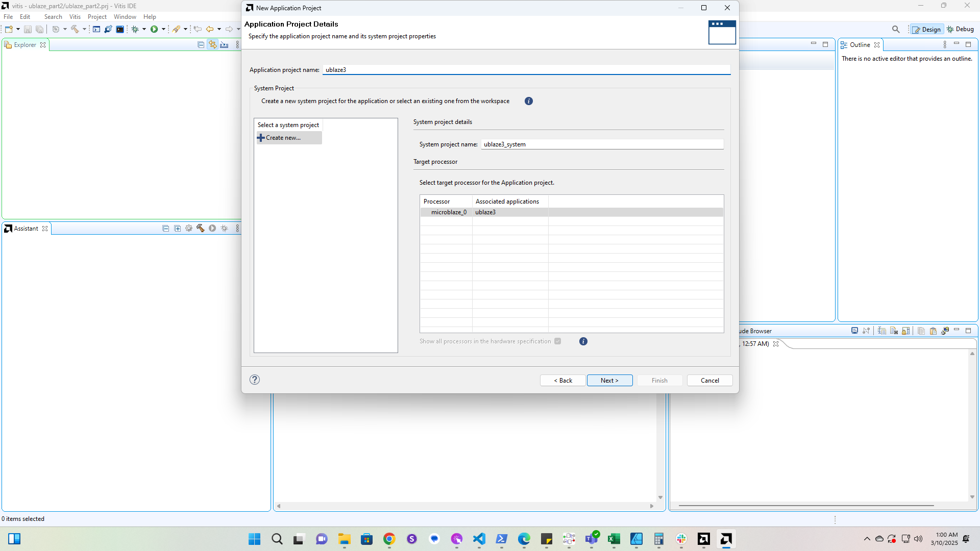This screenshot has height=551, width=980.
Task: Open dropdown arrow next to Run icon
Action: coord(163,30)
